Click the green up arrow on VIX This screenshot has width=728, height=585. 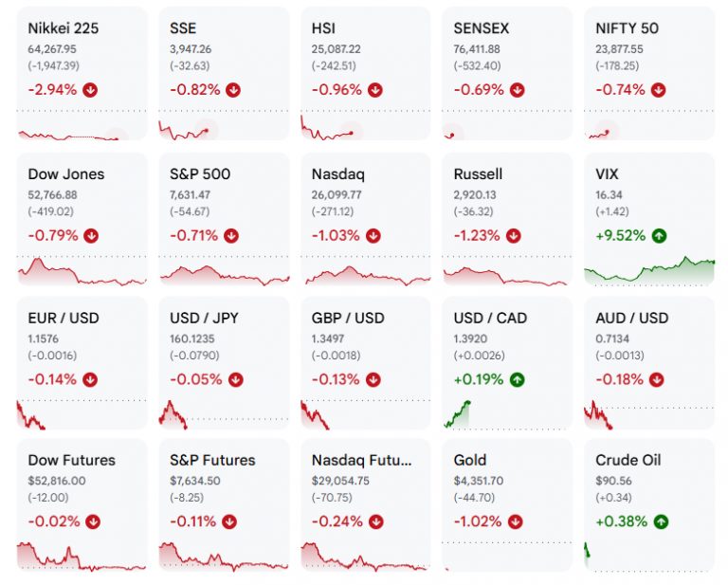(659, 236)
